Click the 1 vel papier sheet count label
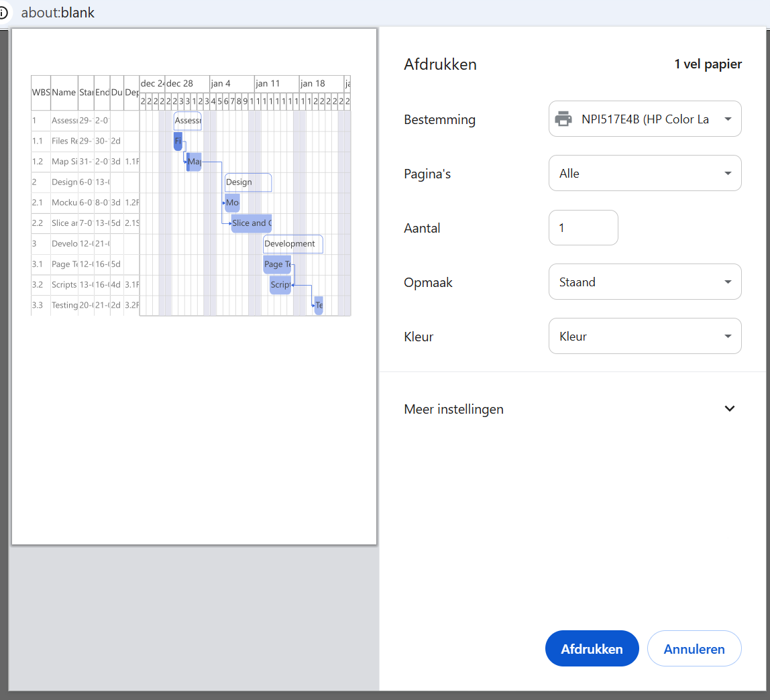 [708, 64]
